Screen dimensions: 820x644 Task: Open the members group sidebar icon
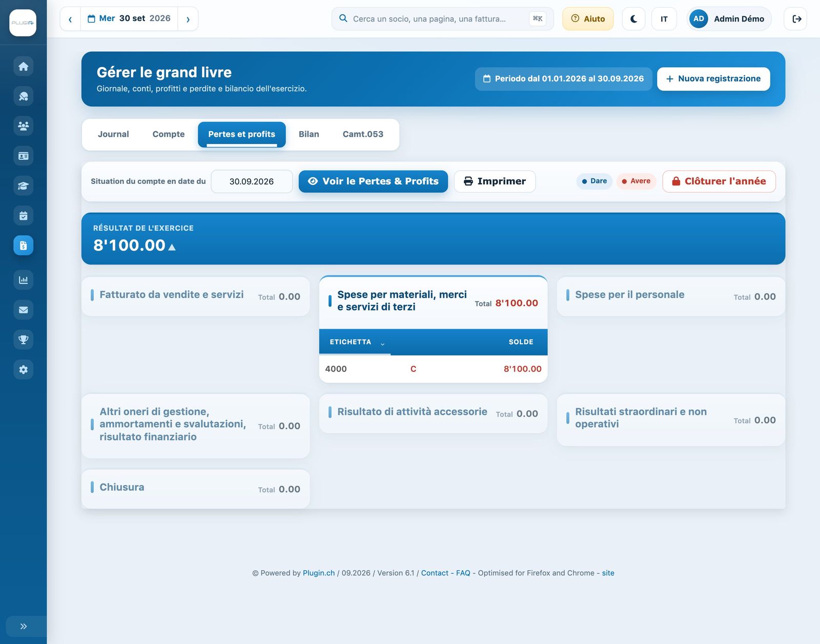tap(23, 126)
